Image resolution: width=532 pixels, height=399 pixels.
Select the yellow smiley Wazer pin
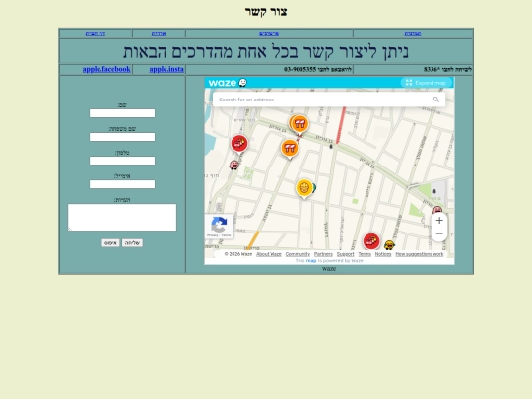click(304, 188)
